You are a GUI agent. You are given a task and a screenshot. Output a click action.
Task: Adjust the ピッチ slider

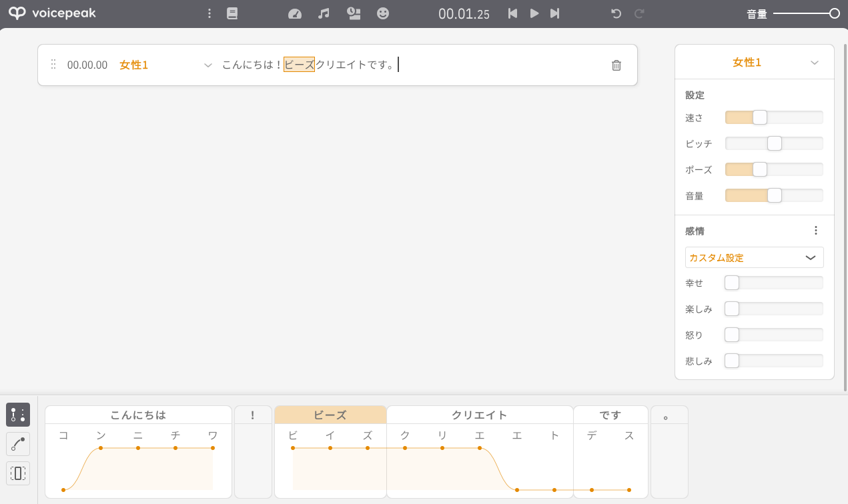pyautogui.click(x=774, y=143)
